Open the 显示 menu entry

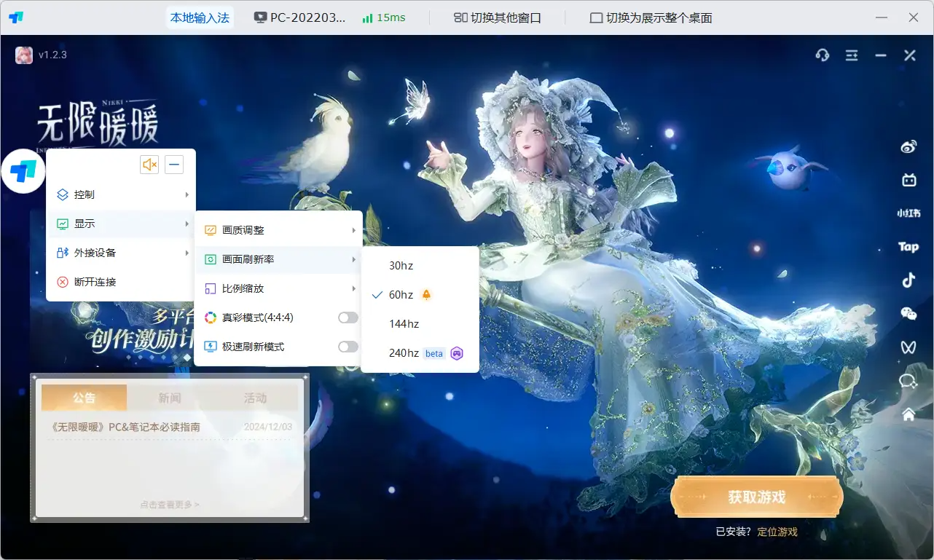tap(121, 224)
